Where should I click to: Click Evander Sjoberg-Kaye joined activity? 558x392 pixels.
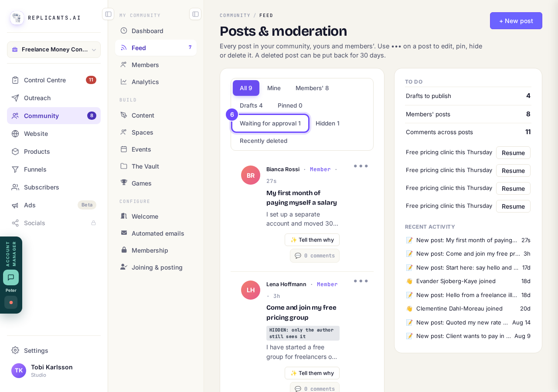coord(468,281)
